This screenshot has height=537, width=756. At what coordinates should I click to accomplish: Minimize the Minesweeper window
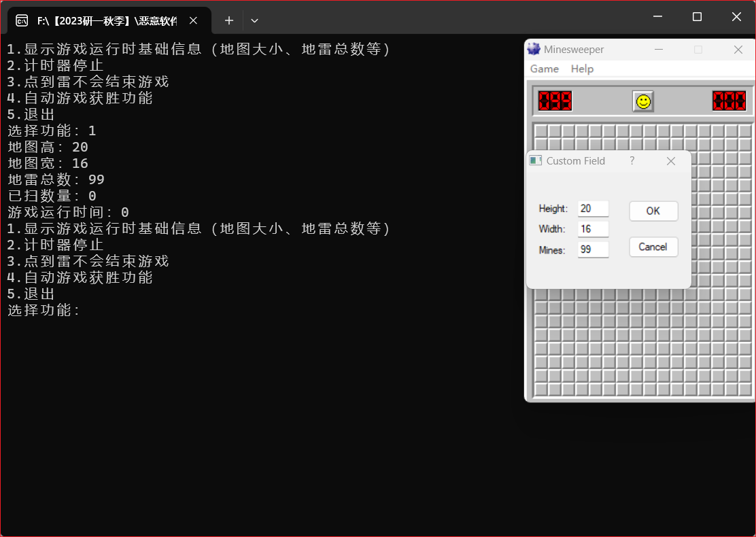[658, 49]
